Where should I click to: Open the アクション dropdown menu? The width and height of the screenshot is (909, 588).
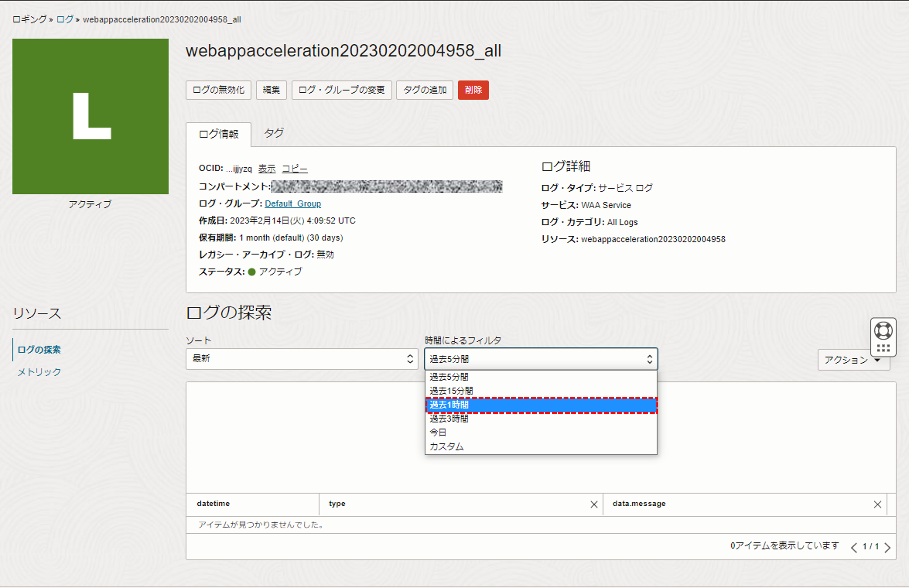tap(853, 360)
